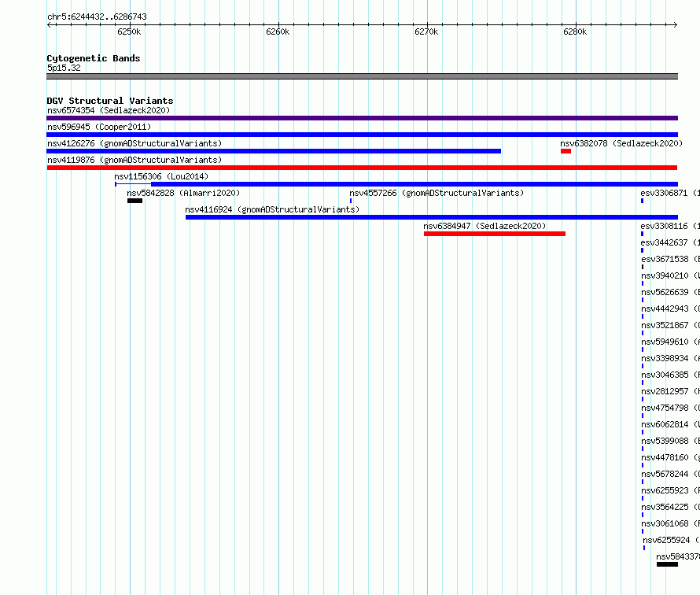
Task: Select the red nsv6384947 variant bar
Action: point(495,234)
